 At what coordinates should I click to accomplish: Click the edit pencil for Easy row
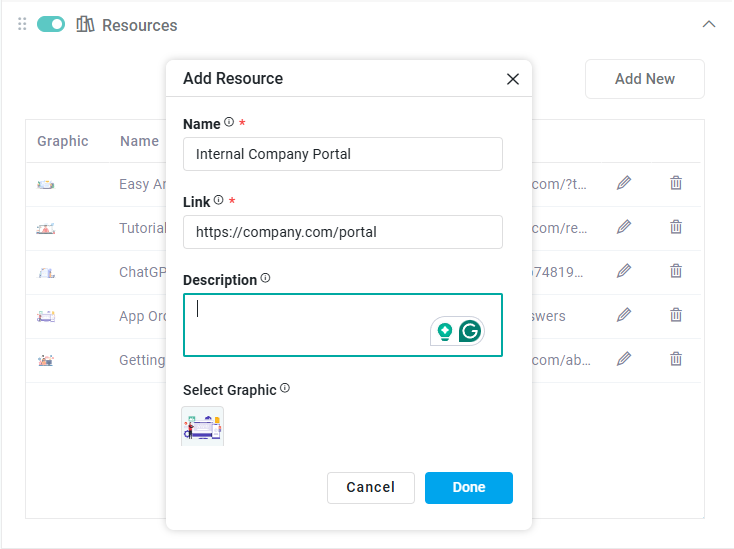624,183
